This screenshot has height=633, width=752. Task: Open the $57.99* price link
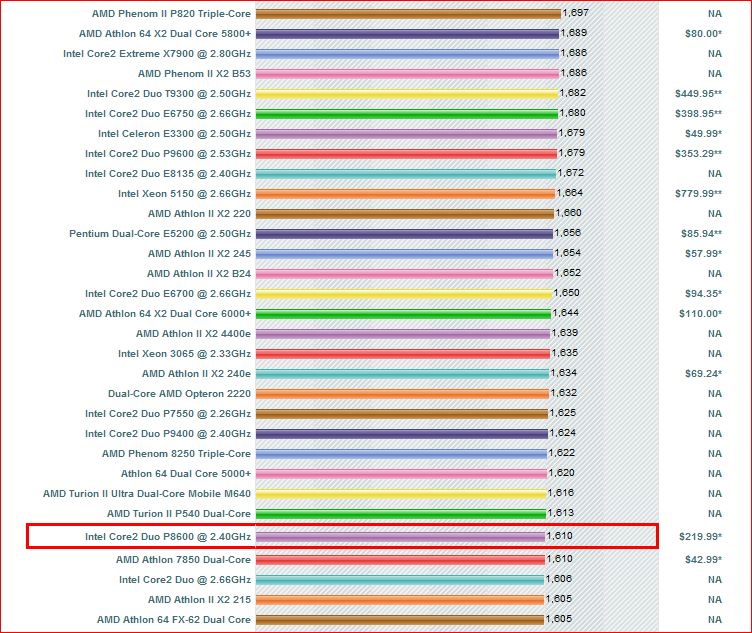704,254
